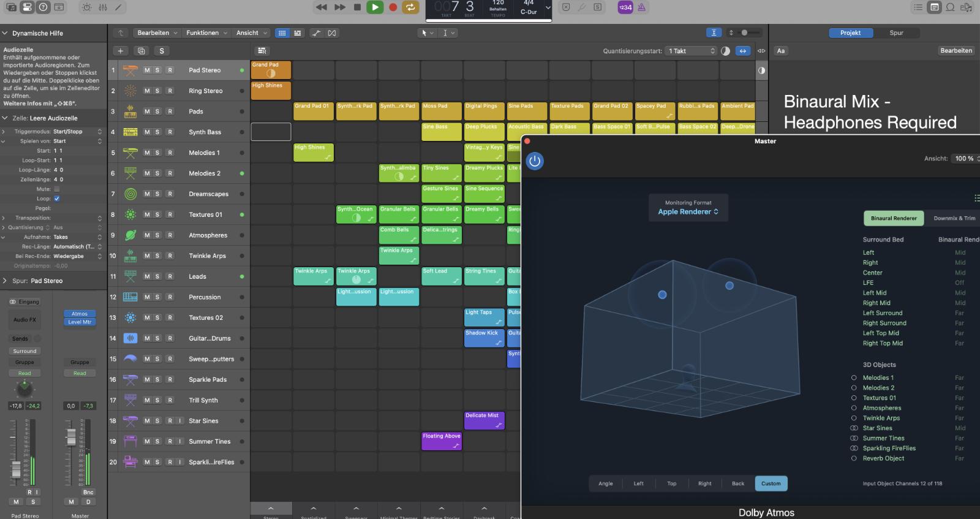Viewport: 980px width, 519px height.
Task: Trigger the first scene arrow at the grid bottom
Action: [271, 509]
